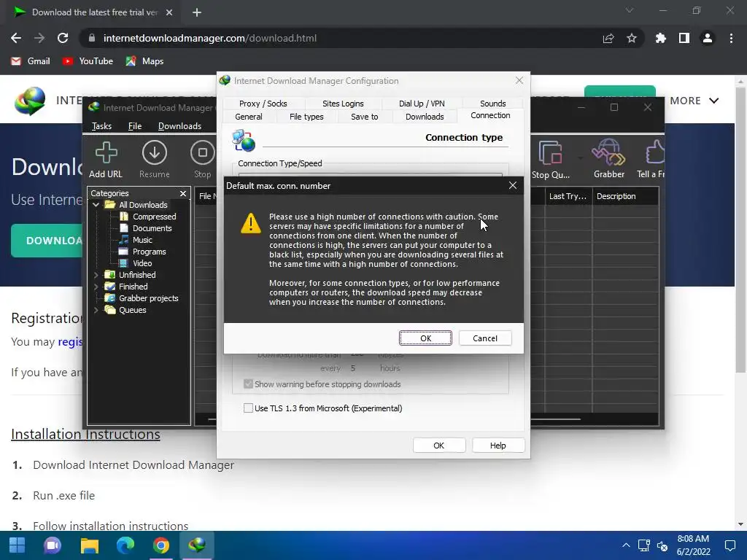
Task: Open Help in the IDM Configuration window
Action: 498,446
